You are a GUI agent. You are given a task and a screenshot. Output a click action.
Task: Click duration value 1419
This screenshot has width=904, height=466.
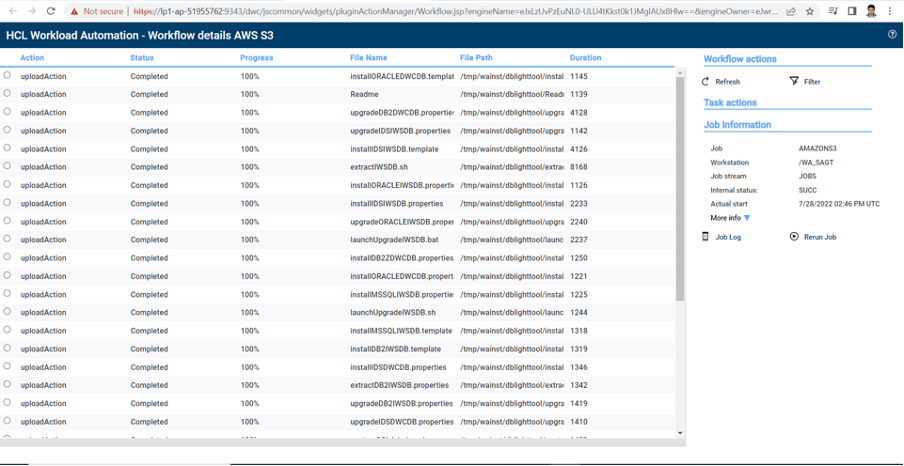point(579,404)
